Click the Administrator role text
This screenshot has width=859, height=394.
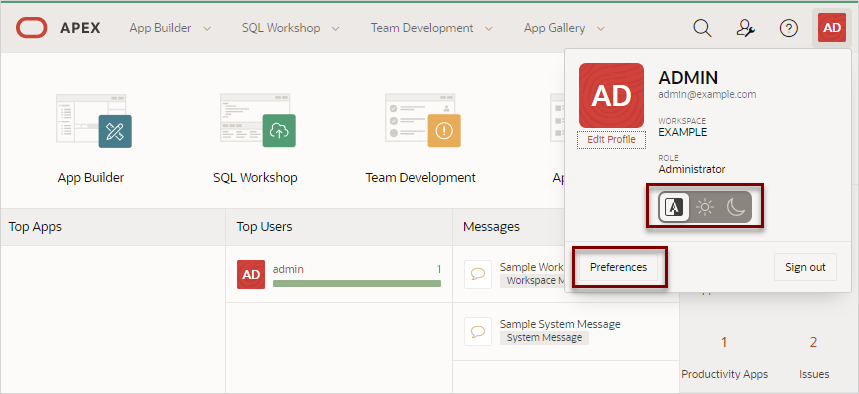(x=692, y=169)
